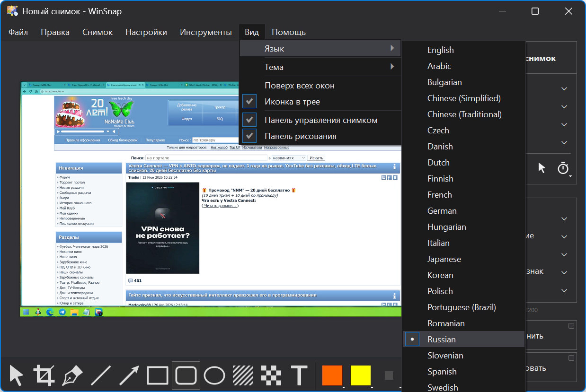Close the open Вид menu
586x392 pixels.
(x=252, y=32)
